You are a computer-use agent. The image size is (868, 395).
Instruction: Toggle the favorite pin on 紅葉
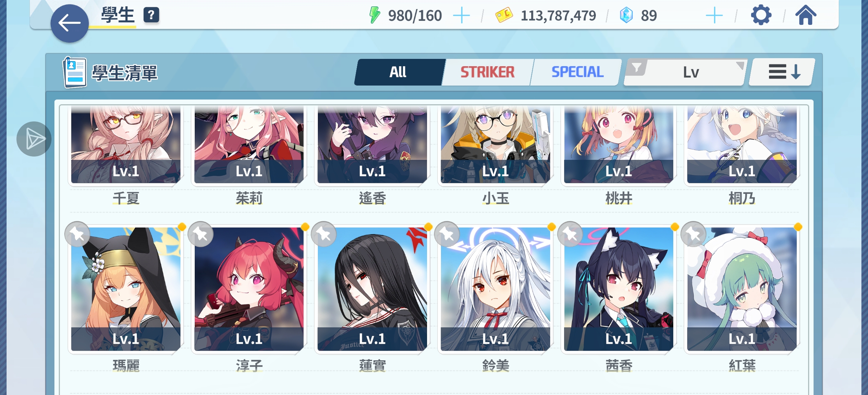(x=693, y=234)
